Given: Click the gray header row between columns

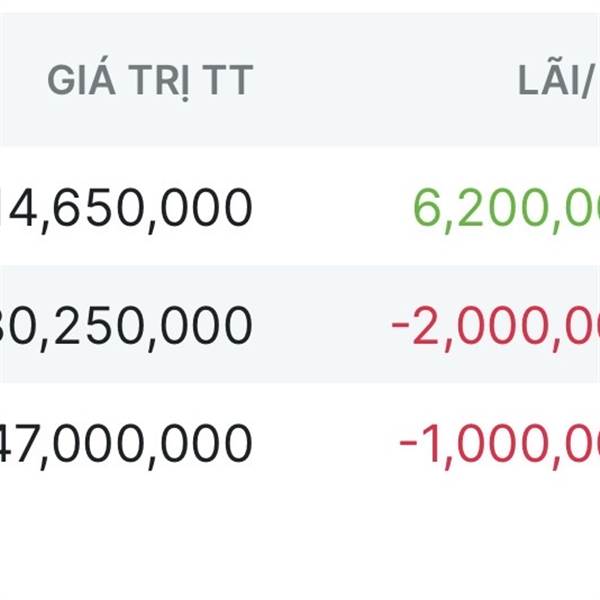Looking at the screenshot, I should [380, 81].
